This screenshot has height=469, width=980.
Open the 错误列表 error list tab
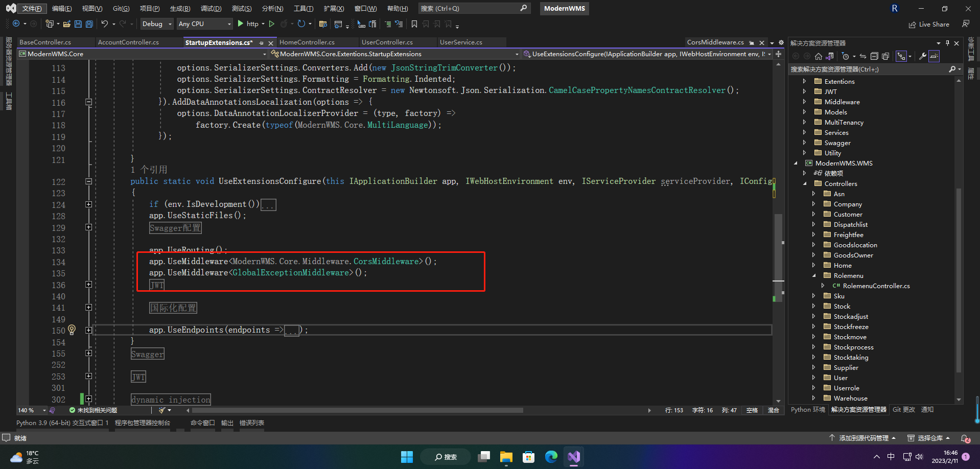(252, 423)
